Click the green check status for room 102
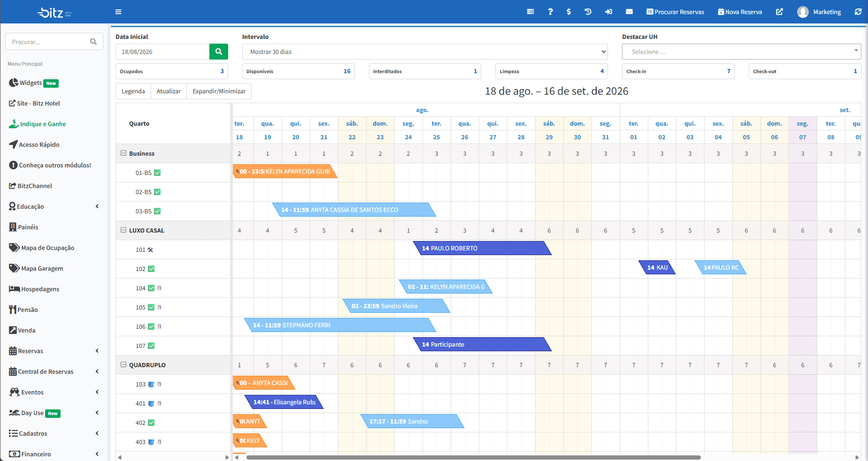Image resolution: width=868 pixels, height=461 pixels. coord(151,269)
